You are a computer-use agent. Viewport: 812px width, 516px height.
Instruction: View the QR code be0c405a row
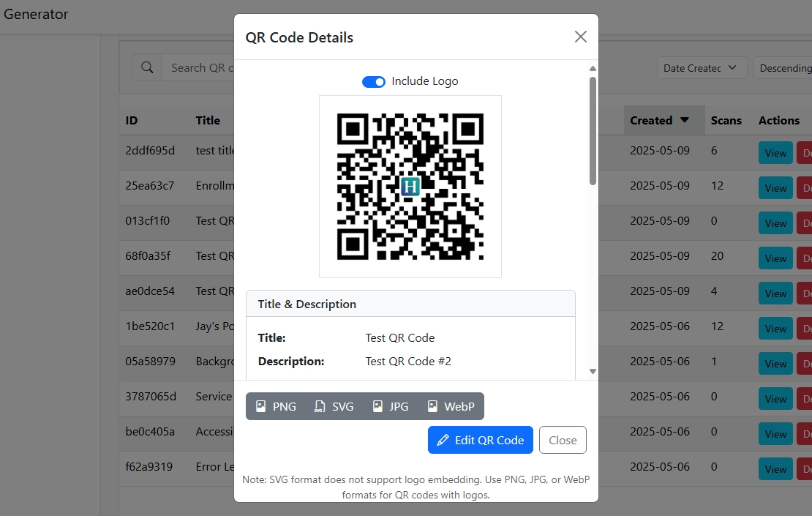(775, 434)
